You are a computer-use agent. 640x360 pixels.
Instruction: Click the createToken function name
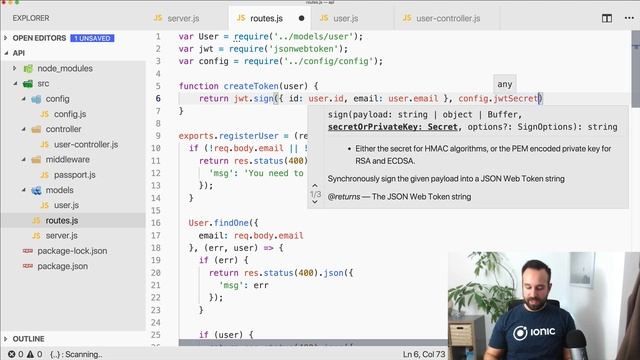(251, 86)
